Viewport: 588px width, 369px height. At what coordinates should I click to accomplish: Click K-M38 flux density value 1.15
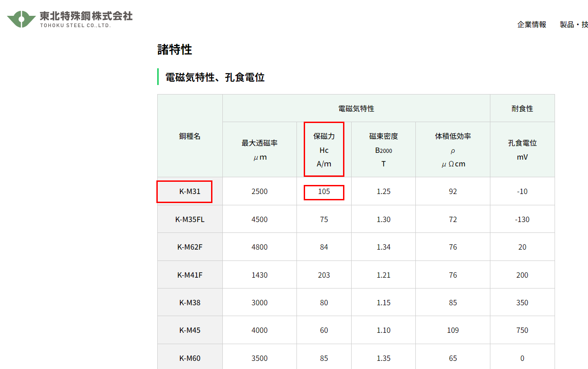pyautogui.click(x=383, y=303)
